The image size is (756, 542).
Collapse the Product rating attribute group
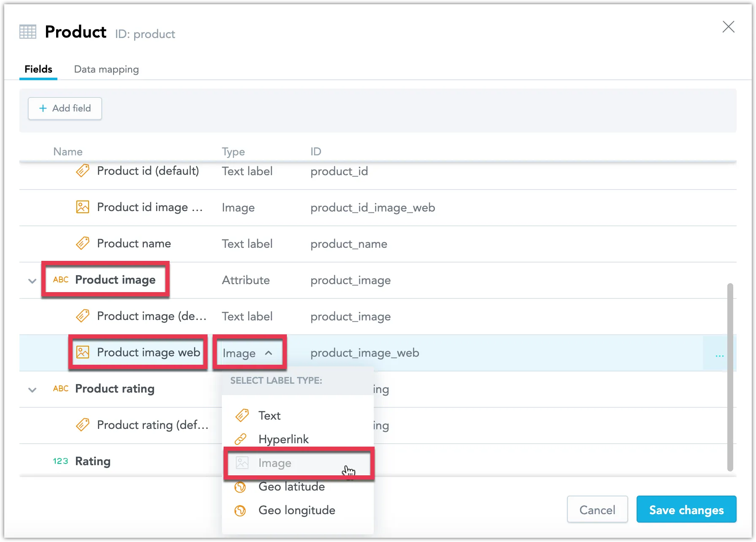tap(32, 390)
